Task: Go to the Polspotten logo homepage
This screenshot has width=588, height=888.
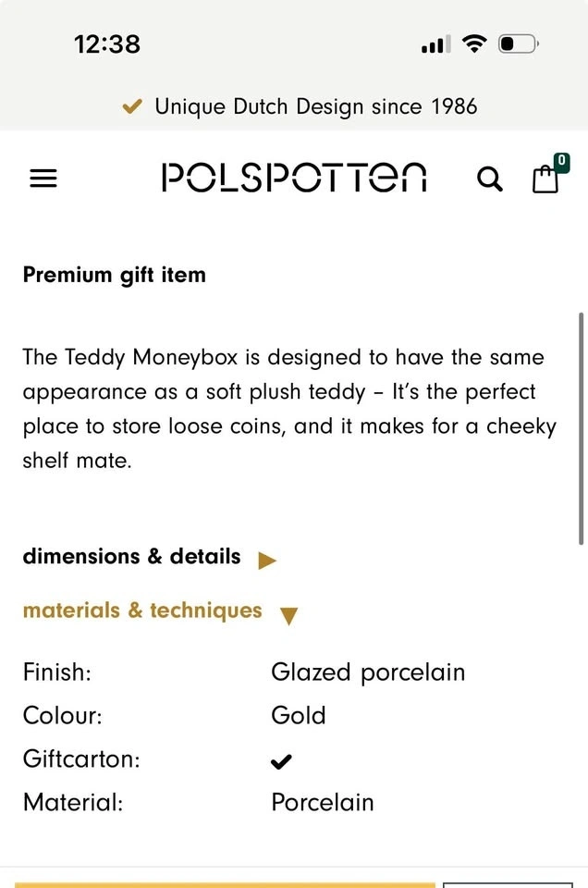Action: (x=294, y=177)
